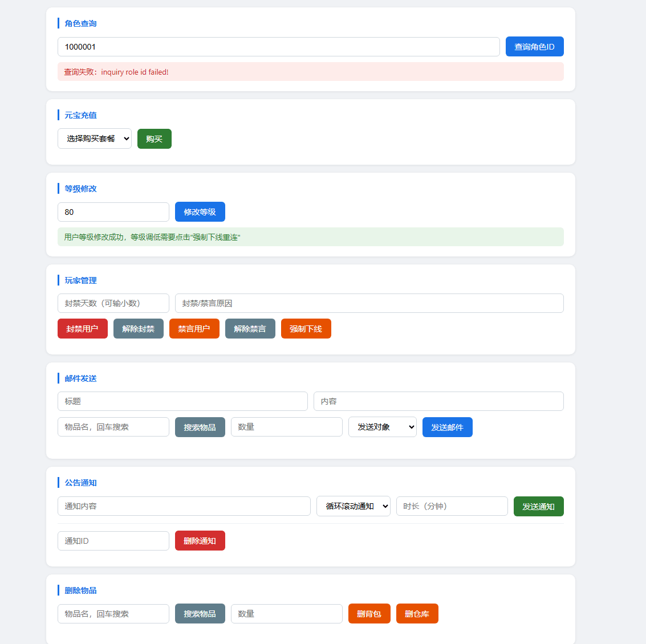
Task: Expand the 发送对象 dropdown
Action: point(383,427)
